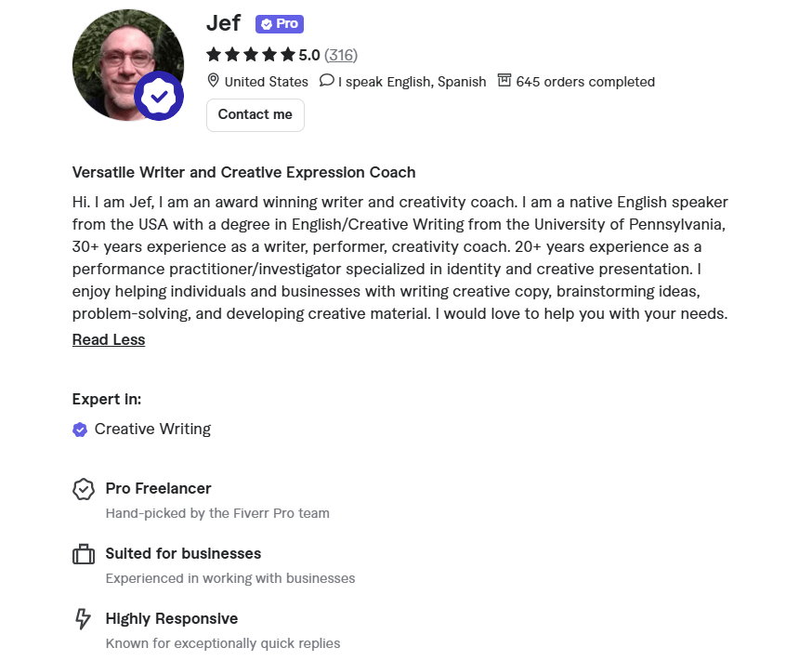Click the orders completed box icon
The height and width of the screenshot is (661, 812).
[x=504, y=81]
